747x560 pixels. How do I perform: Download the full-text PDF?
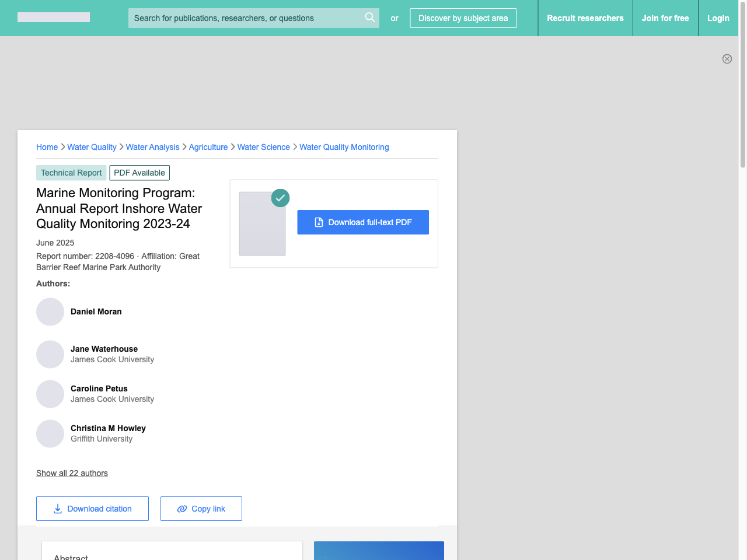(363, 222)
